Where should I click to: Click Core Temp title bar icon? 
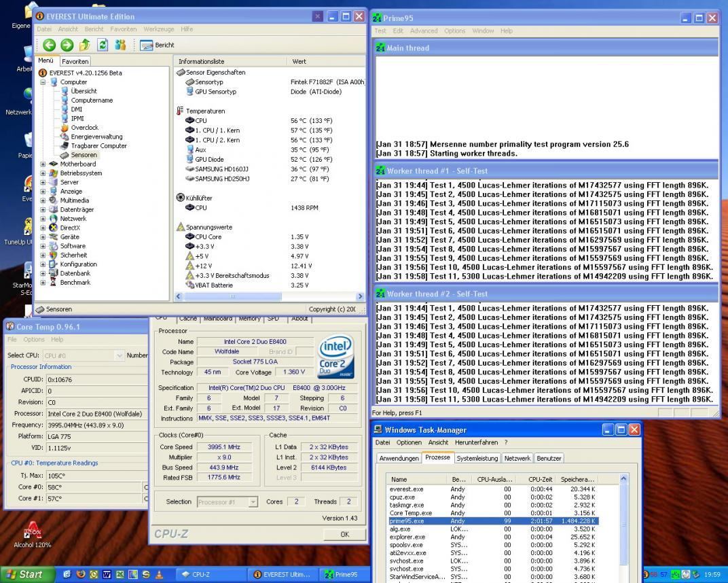pyautogui.click(x=10, y=327)
